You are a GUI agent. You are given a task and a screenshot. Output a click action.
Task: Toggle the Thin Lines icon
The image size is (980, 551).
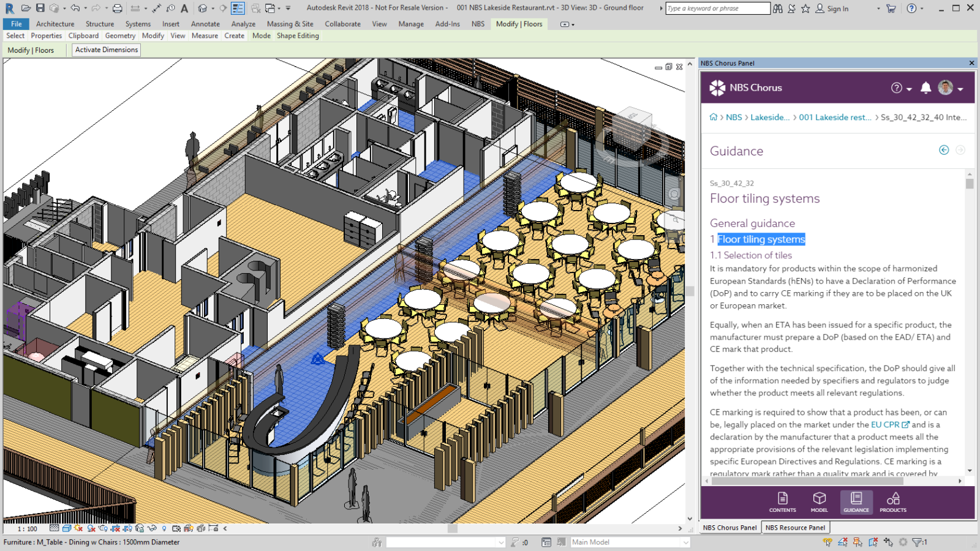[x=238, y=8]
